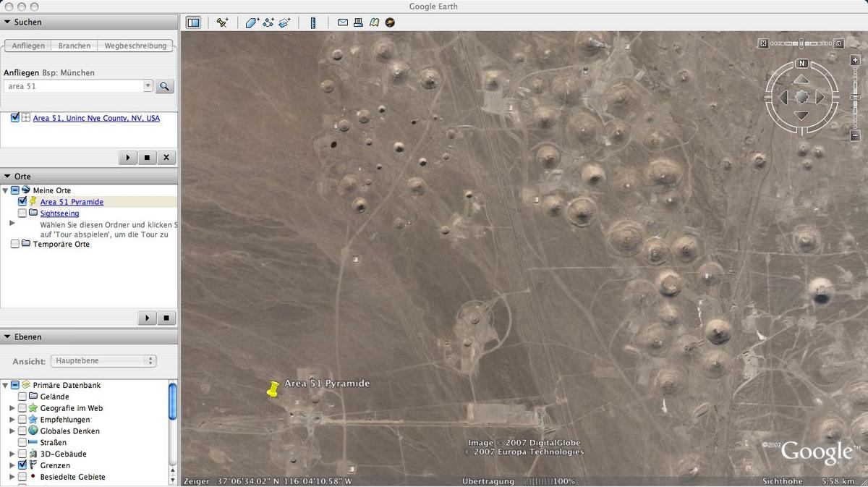
Task: Enable the Geografie im Web layer
Action: tap(22, 408)
